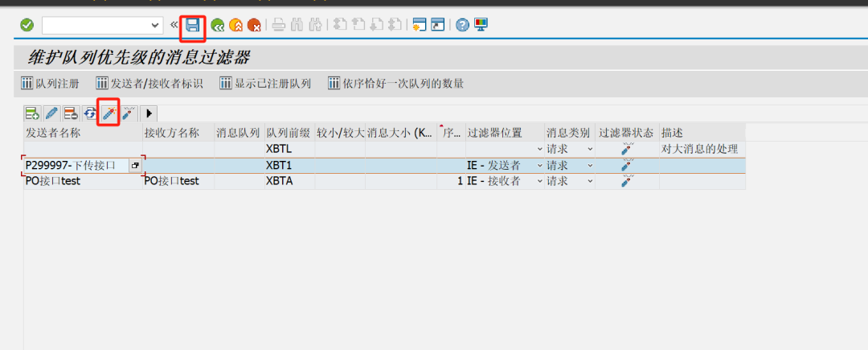Click the Find Next binoculars-plus icon
The image size is (868, 350).
(x=316, y=25)
